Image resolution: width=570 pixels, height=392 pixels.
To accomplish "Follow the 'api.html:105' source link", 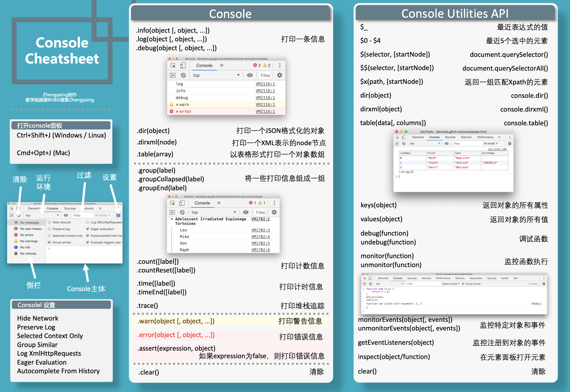I will click(x=497, y=149).
